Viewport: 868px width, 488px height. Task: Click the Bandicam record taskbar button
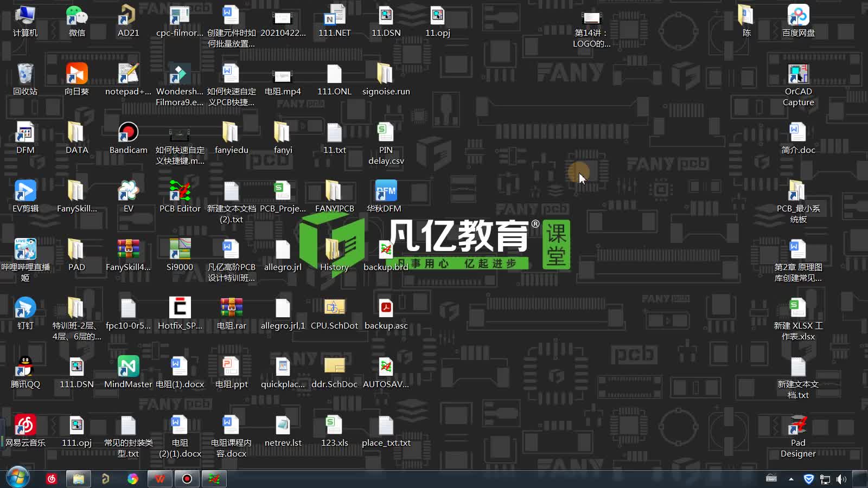pos(187,479)
